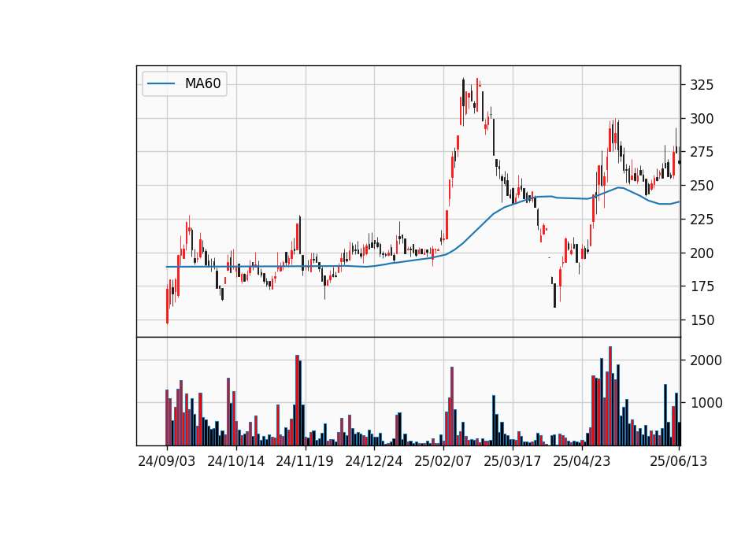This screenshot has height=543, width=756.
Task: Click the 25/03/17 date label
Action: [513, 462]
